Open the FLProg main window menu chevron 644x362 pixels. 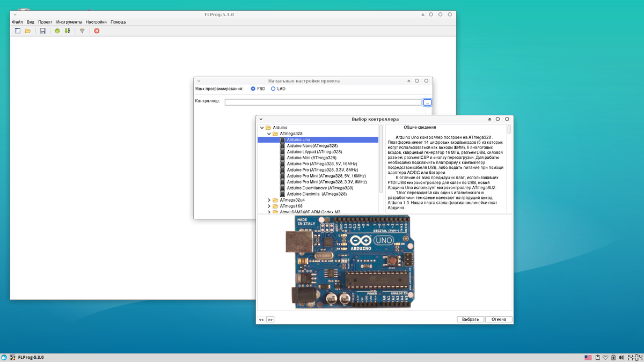point(15,14)
